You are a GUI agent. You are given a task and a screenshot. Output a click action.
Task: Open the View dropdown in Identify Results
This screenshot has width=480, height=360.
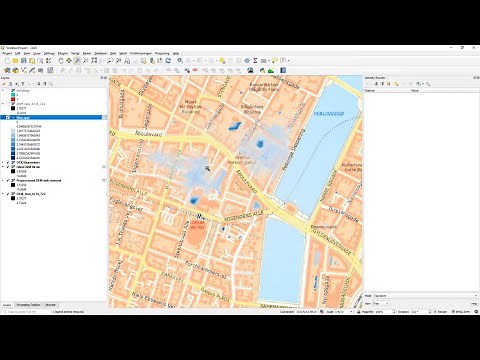(x=381, y=304)
